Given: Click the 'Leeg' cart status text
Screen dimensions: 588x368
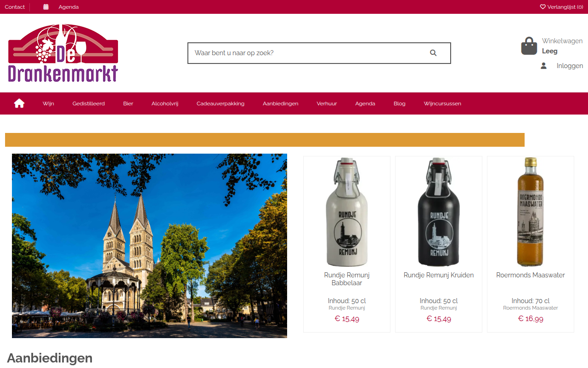Looking at the screenshot, I should 550,51.
